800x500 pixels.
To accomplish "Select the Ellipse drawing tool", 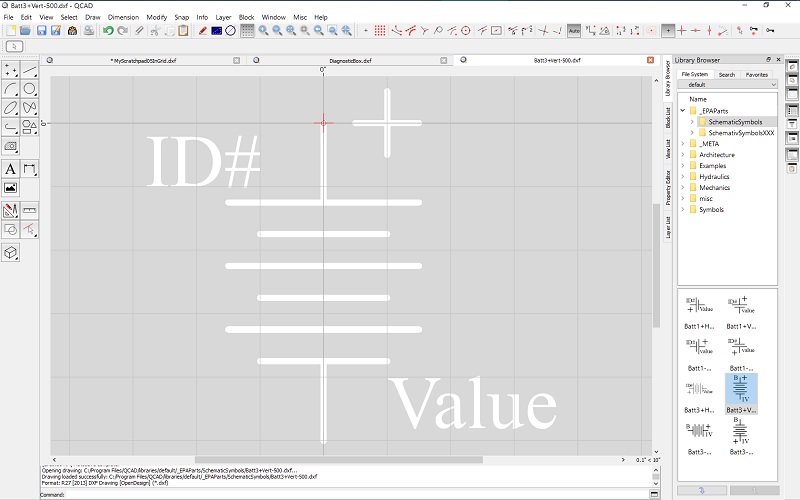I will [x=11, y=107].
